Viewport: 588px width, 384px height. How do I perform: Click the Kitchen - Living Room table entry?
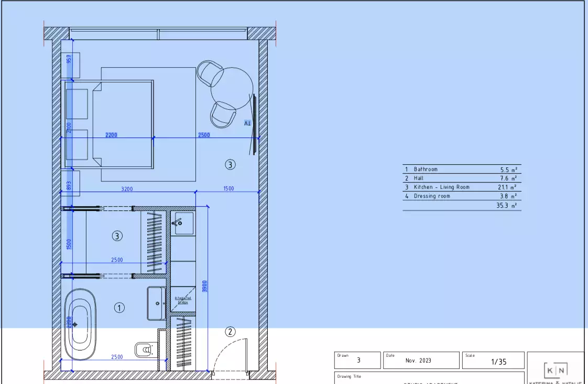tap(441, 187)
